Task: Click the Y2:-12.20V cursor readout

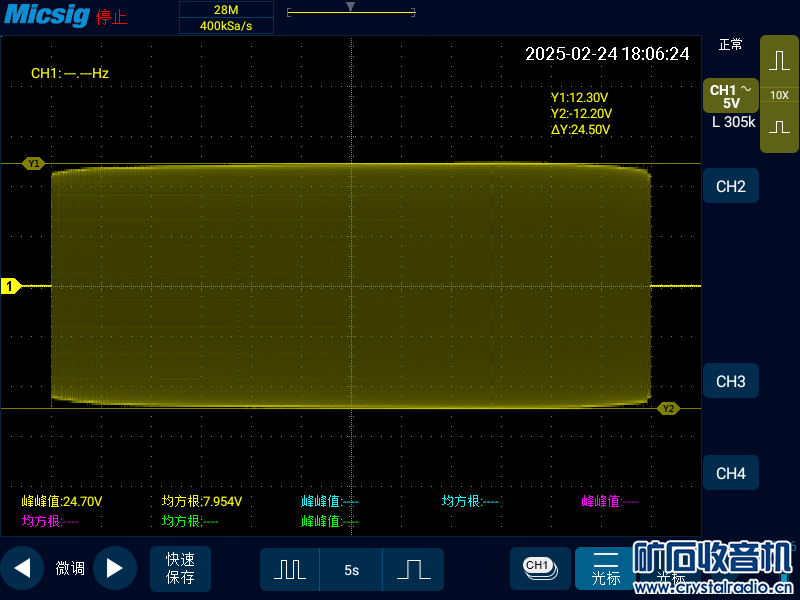Action: 581,113
